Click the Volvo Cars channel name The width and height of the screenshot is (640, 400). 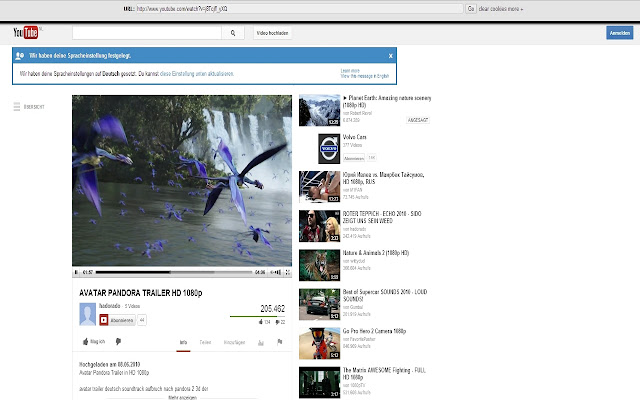click(354, 137)
